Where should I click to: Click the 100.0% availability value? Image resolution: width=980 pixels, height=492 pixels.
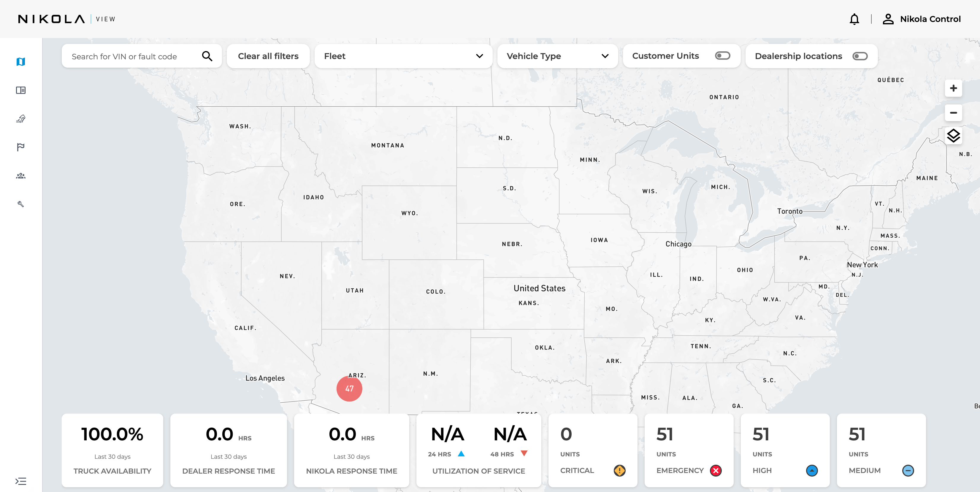click(112, 434)
